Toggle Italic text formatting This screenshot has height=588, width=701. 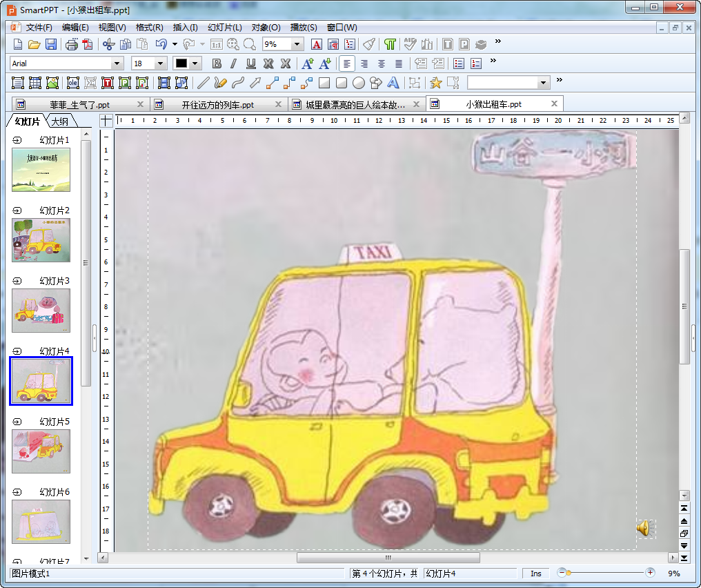[x=233, y=63]
